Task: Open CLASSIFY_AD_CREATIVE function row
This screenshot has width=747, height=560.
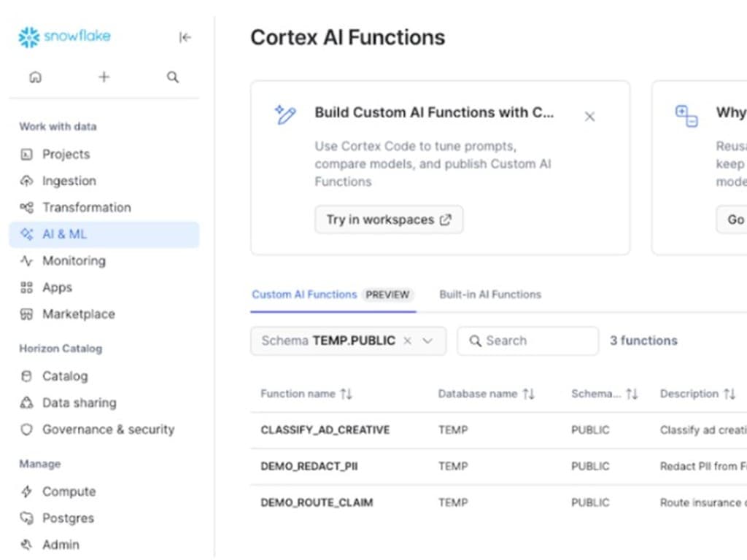Action: coord(499,430)
